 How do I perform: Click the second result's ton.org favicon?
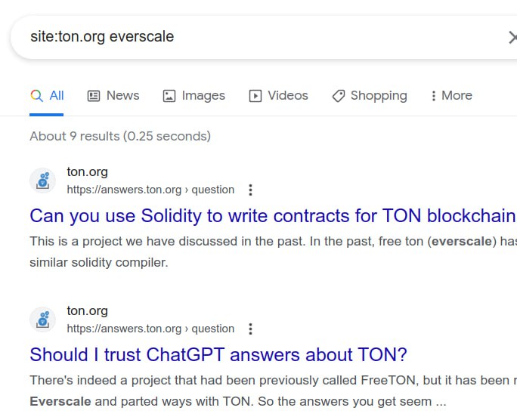tap(43, 320)
